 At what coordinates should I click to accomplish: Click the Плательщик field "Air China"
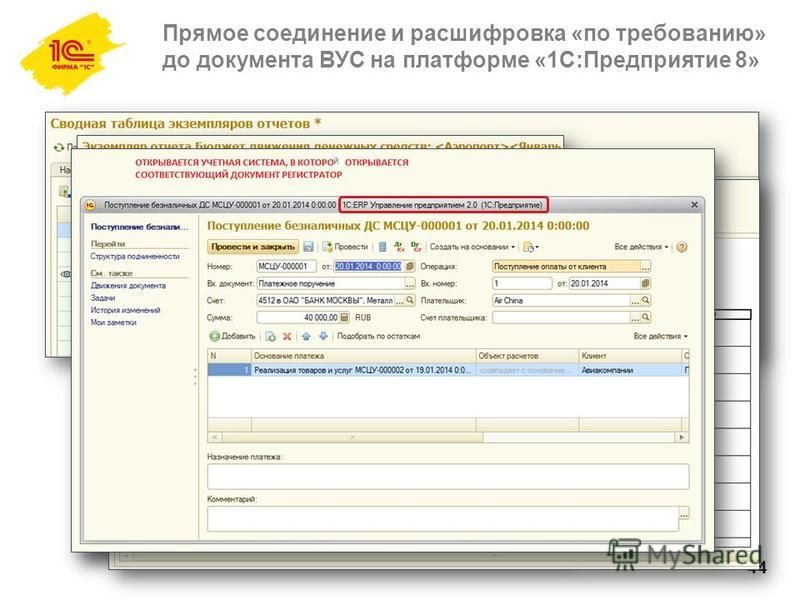click(561, 301)
